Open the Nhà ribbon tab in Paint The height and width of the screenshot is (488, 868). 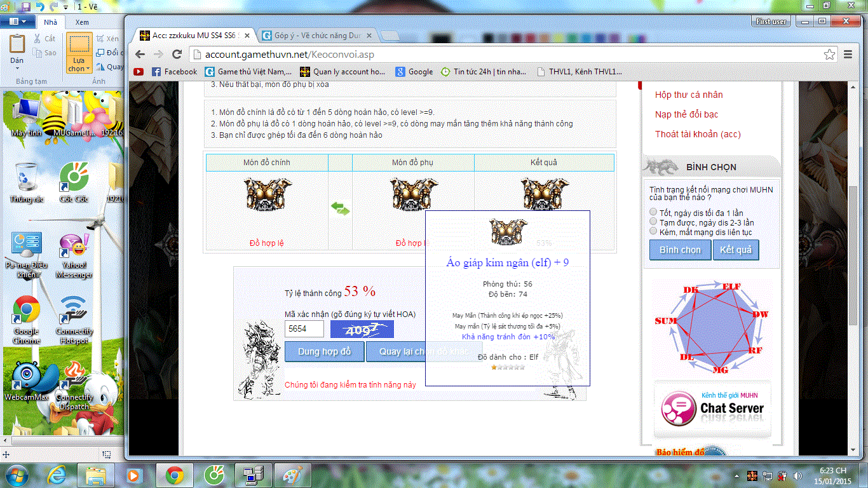[x=50, y=22]
